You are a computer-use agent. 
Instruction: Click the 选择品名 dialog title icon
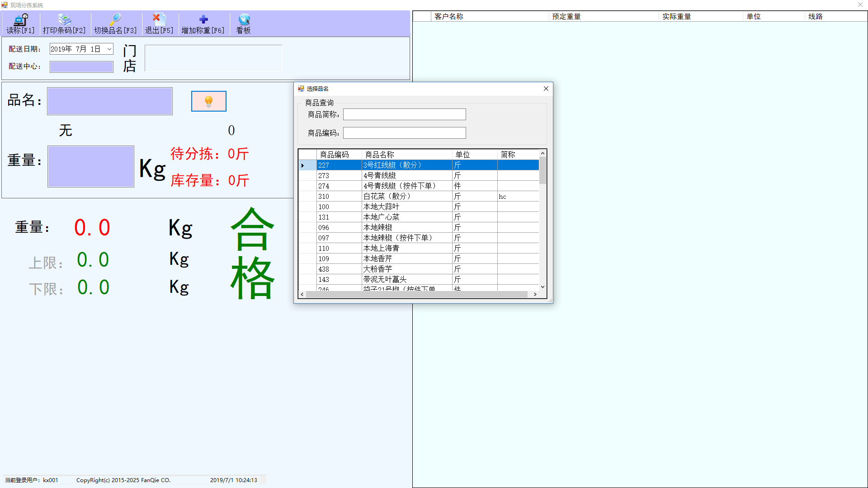point(301,89)
